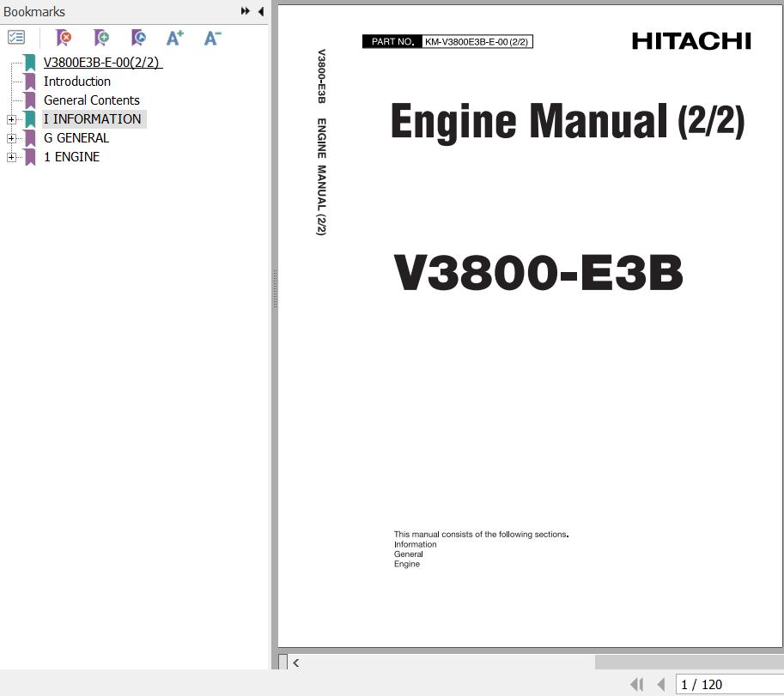Click bookmark icon beside Introduction

click(30, 82)
